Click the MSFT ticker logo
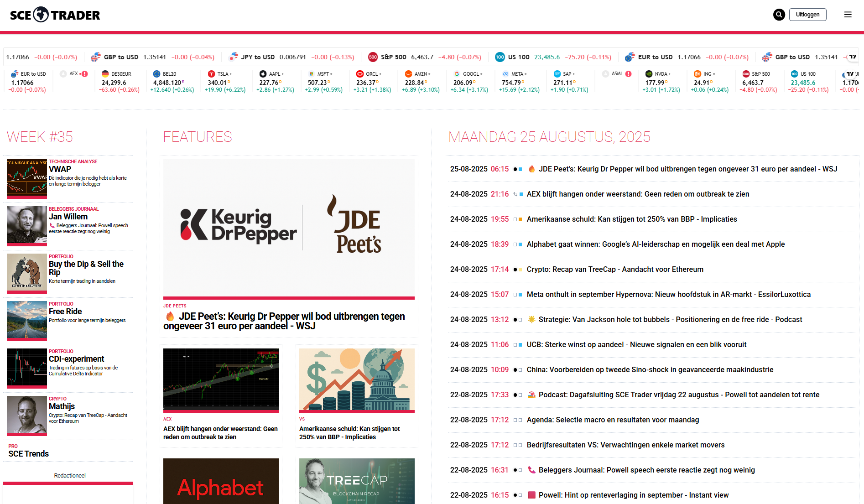 [311, 74]
